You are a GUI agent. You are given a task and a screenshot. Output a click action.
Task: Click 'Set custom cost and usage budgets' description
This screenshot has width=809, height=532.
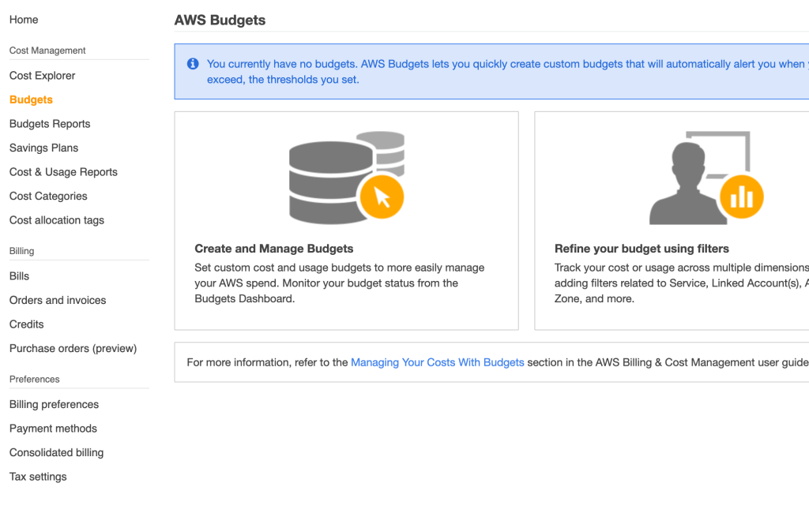pyautogui.click(x=340, y=283)
